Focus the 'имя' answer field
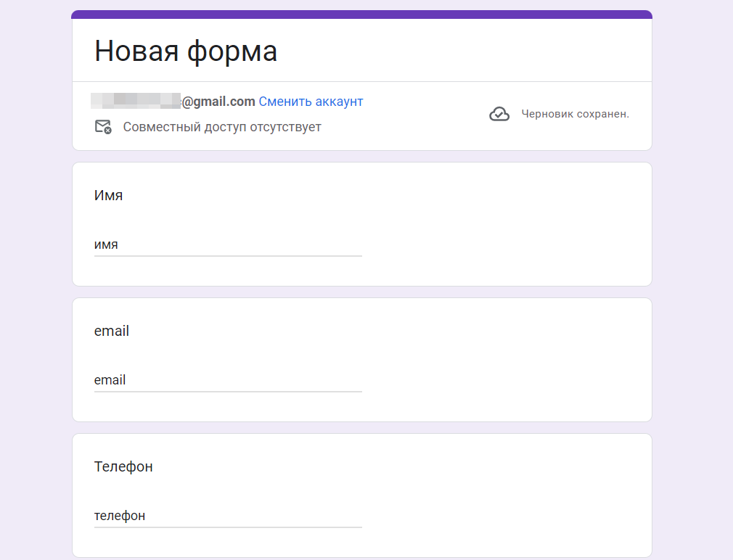The width and height of the screenshot is (733, 560). click(x=228, y=244)
